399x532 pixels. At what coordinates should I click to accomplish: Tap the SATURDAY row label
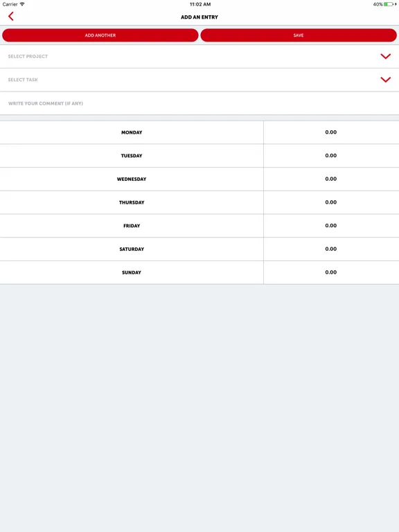click(x=132, y=249)
